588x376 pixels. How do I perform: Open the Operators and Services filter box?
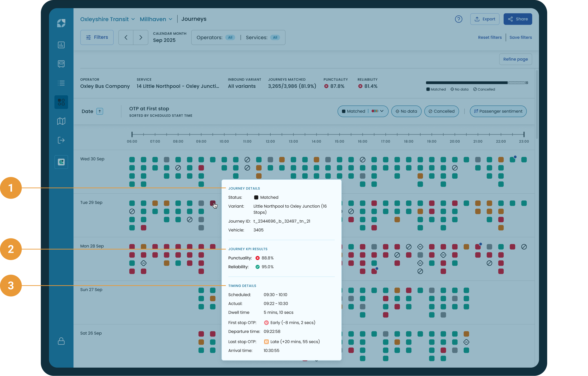(x=238, y=37)
